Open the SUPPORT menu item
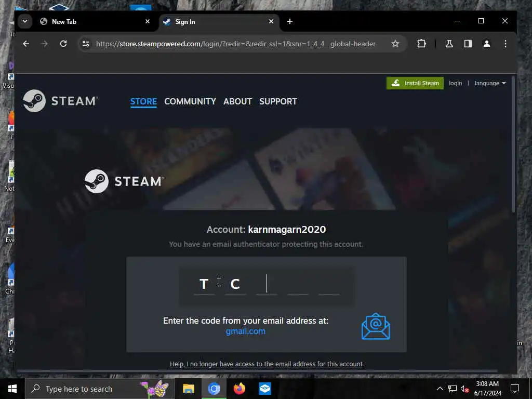This screenshot has height=399, width=532. click(278, 101)
